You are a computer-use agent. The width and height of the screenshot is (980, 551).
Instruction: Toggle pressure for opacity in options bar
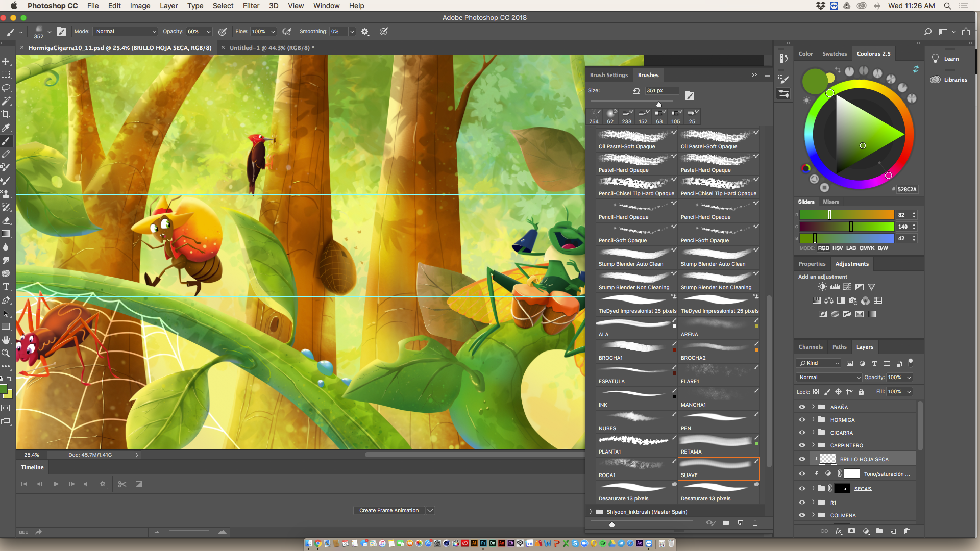(223, 32)
